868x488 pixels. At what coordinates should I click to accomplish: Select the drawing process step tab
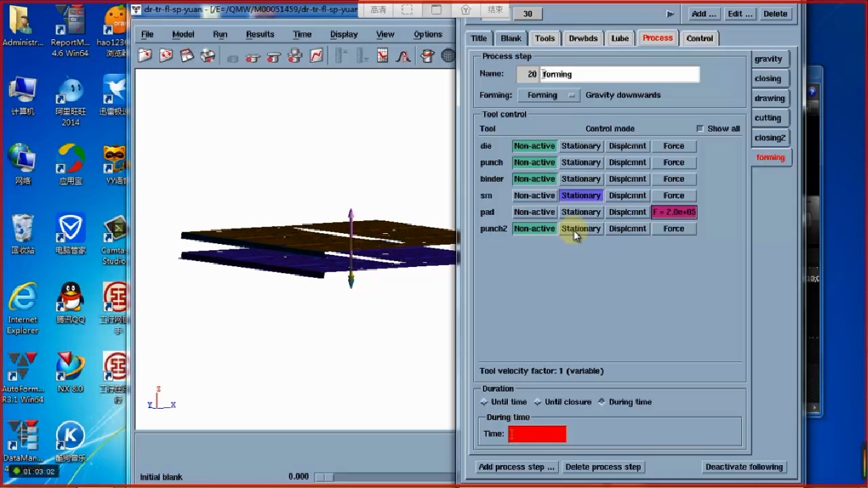pos(769,98)
